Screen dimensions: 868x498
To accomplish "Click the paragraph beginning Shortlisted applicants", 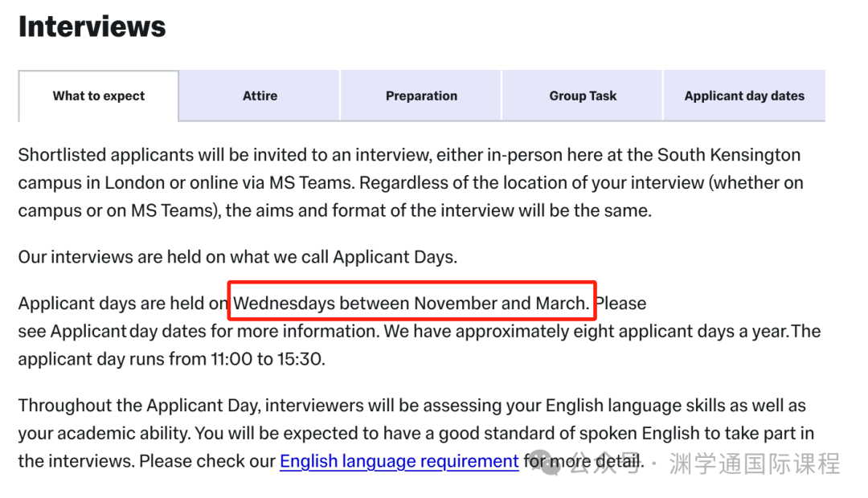I will point(410,182).
